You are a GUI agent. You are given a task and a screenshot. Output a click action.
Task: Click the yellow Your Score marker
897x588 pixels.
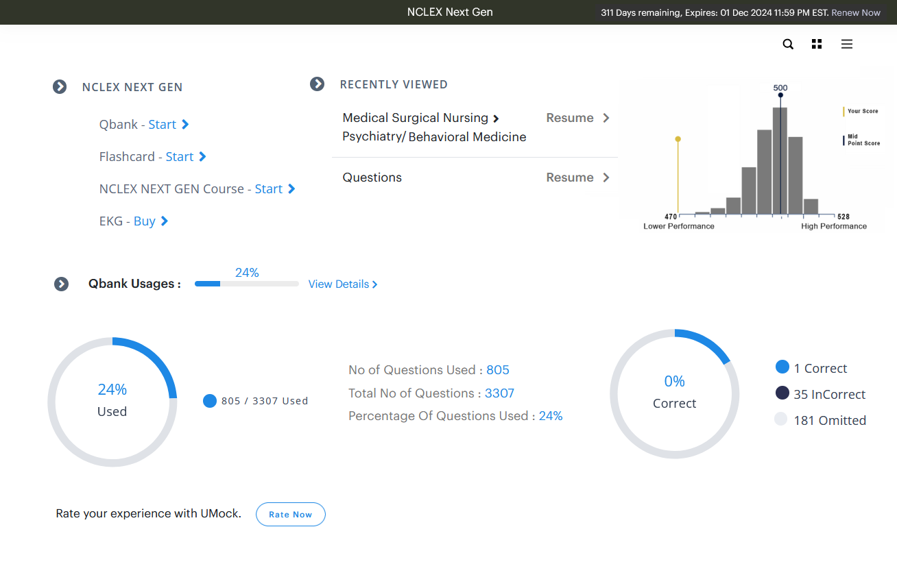(x=678, y=176)
